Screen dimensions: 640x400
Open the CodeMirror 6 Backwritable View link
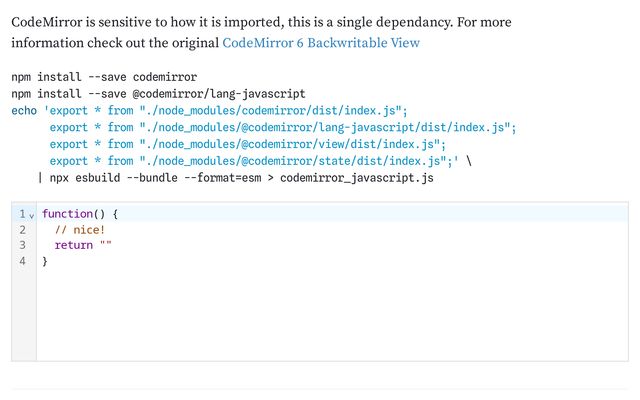pyautogui.click(x=321, y=43)
